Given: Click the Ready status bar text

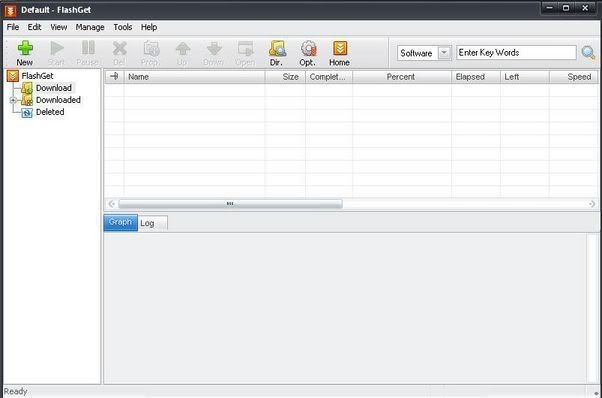Looking at the screenshot, I should click(15, 391).
